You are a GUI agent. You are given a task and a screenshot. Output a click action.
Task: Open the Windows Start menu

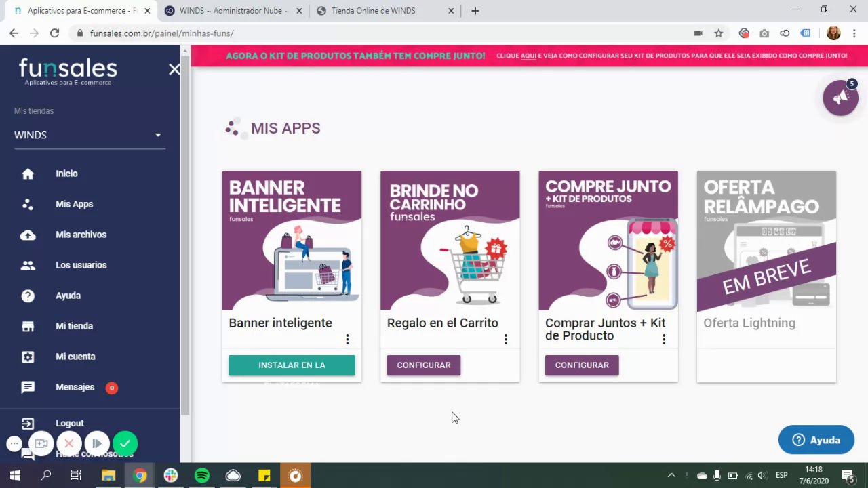pyautogui.click(x=15, y=475)
